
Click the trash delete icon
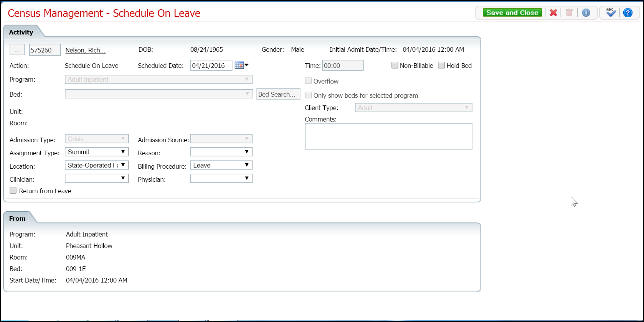(569, 13)
